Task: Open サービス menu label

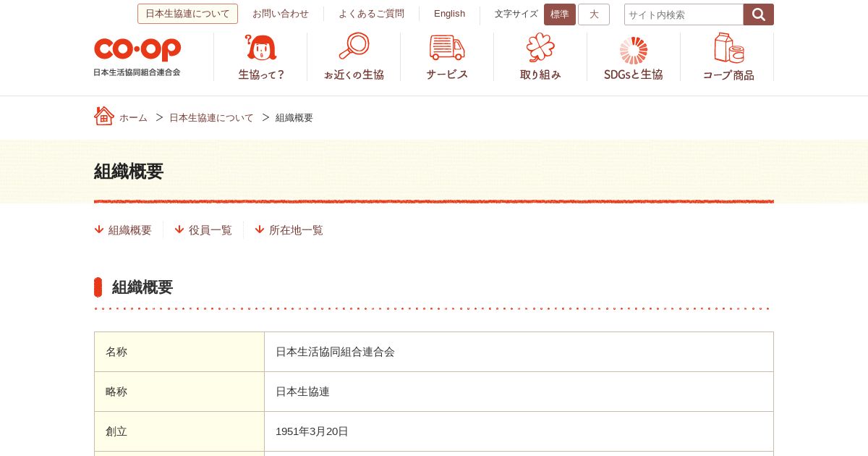Action: (x=447, y=74)
